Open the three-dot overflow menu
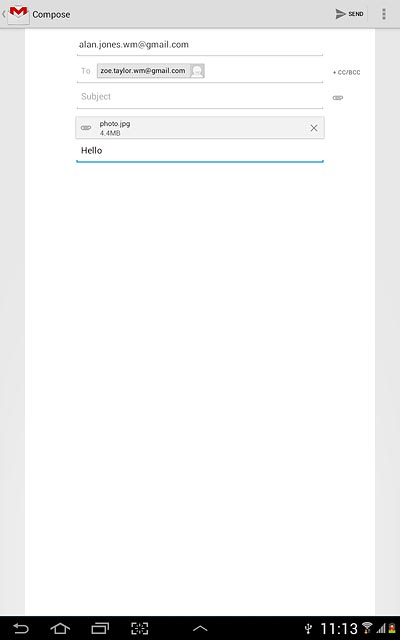The width and height of the screenshot is (400, 640). 384,14
